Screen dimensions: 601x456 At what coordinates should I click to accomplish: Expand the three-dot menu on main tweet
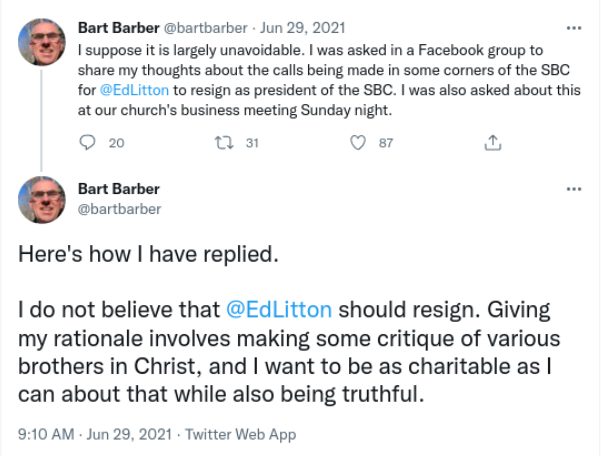(573, 189)
